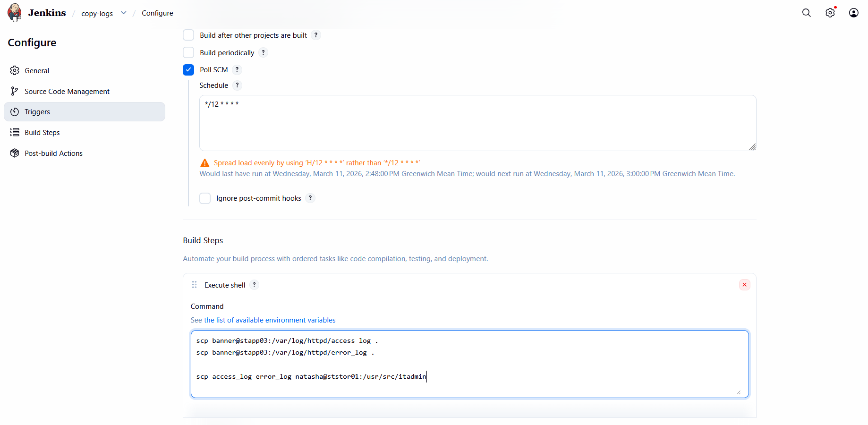Click the Jenkins logo in the header
This screenshot has height=425, width=868.
[x=14, y=12]
